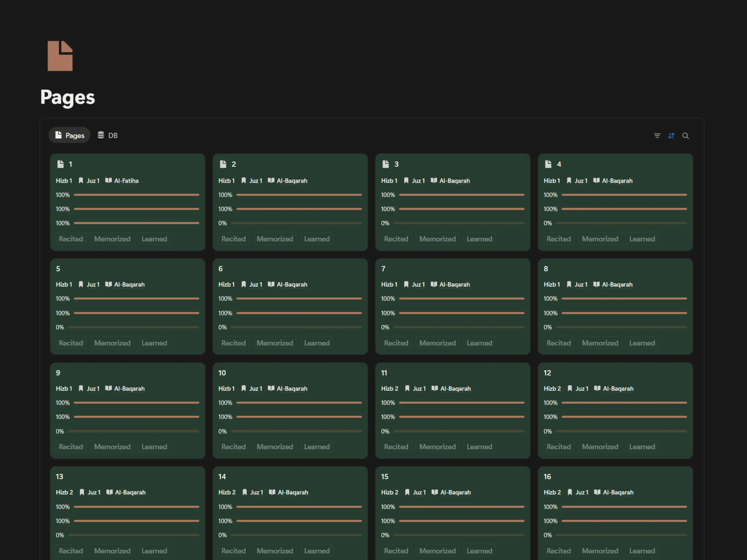
Task: Click the Juz bookmark icon on card 4
Action: pyautogui.click(x=569, y=181)
